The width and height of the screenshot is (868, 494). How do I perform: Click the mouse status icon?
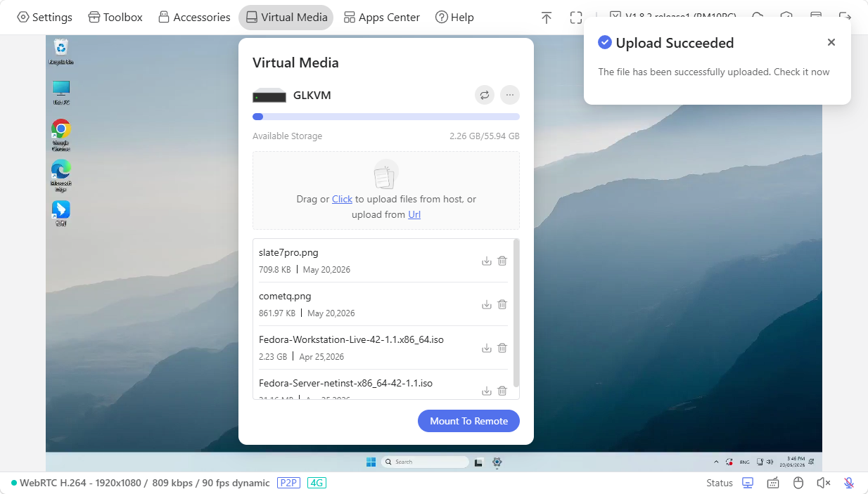(798, 483)
